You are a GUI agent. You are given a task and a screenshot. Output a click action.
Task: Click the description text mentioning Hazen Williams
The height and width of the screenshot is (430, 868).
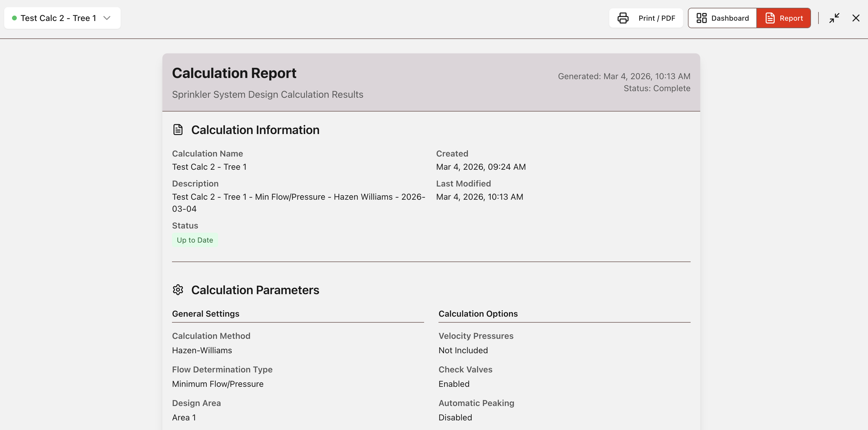pos(299,203)
